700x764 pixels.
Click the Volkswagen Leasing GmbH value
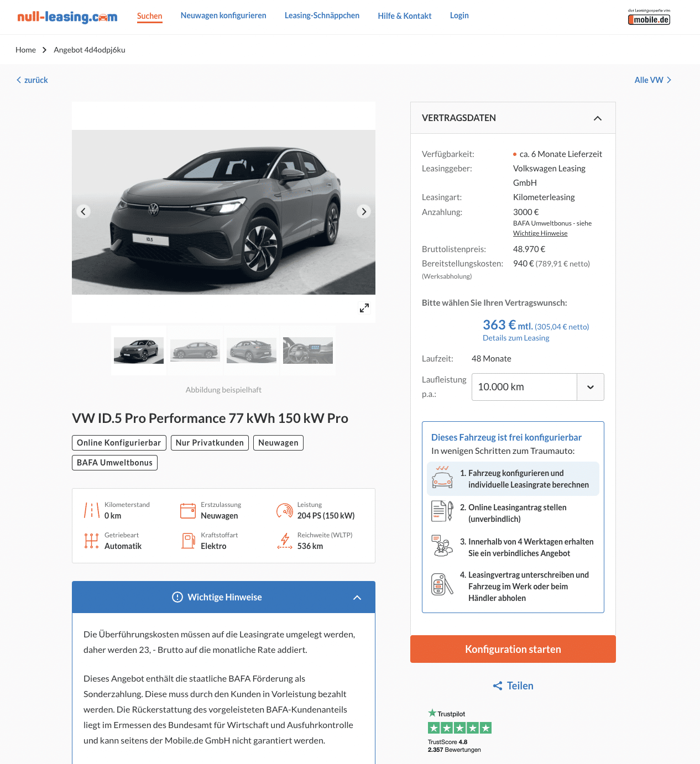[x=549, y=176]
